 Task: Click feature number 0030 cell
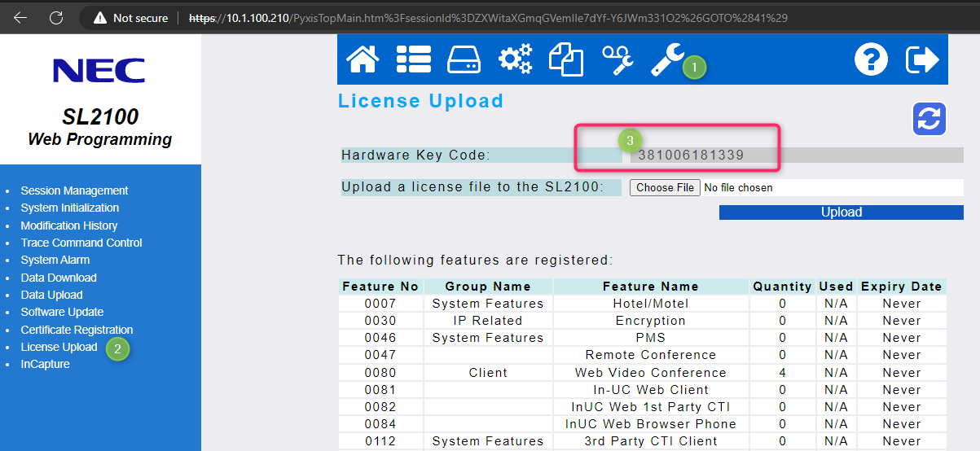coord(380,321)
